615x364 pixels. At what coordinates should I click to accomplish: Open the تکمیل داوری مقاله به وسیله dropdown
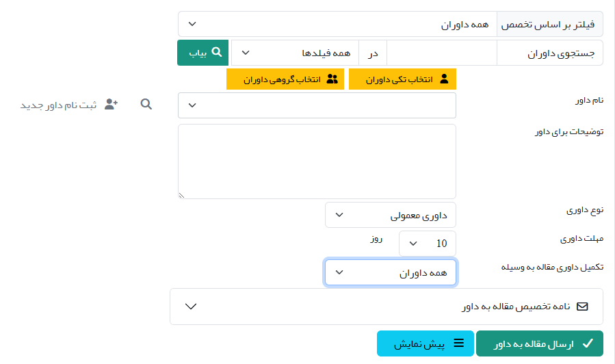pos(390,272)
